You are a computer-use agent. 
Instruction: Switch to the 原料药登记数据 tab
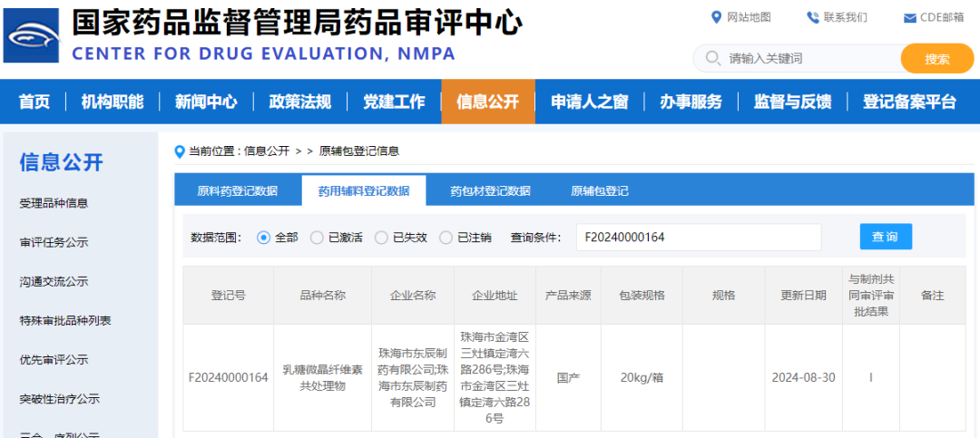click(238, 191)
